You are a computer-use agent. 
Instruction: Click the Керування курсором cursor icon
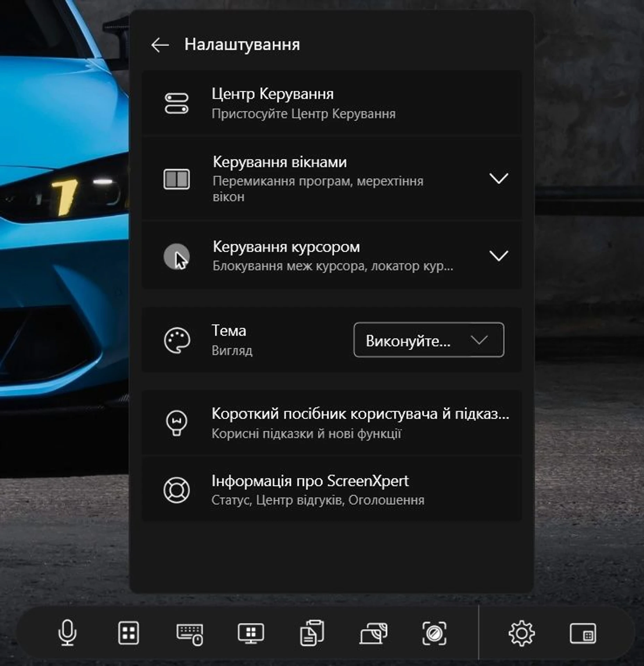177,257
